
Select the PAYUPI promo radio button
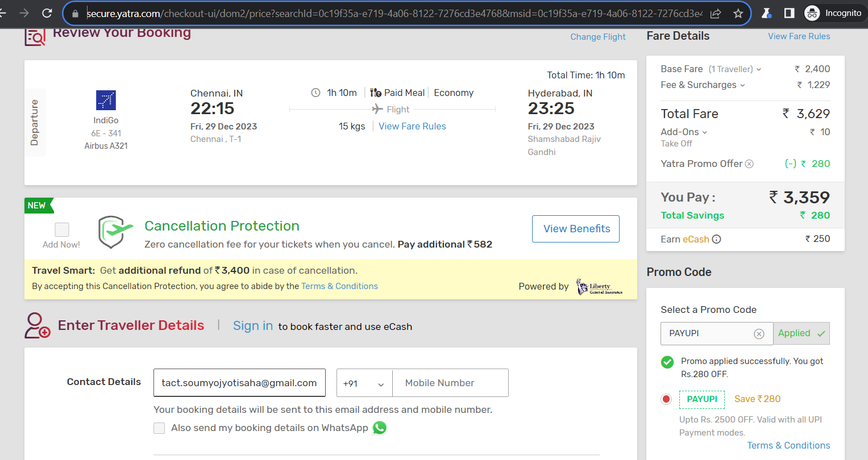(666, 399)
